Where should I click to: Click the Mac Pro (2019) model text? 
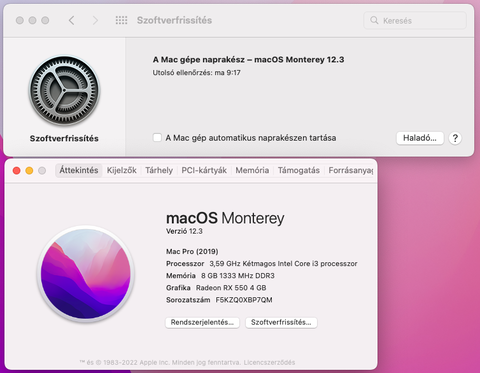(192, 251)
